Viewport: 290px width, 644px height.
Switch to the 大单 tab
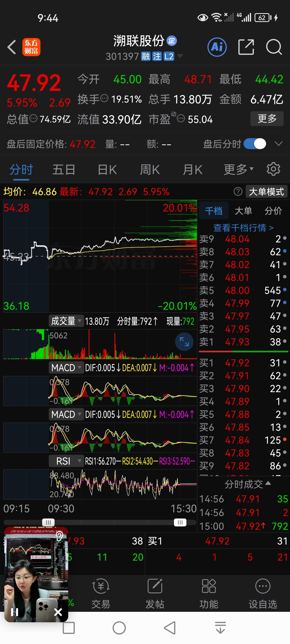[243, 211]
